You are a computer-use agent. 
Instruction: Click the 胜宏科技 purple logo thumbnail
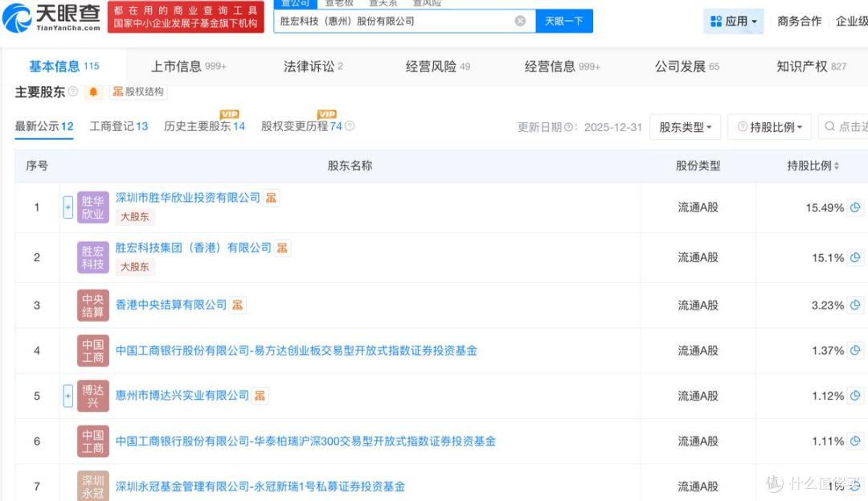[x=93, y=257]
